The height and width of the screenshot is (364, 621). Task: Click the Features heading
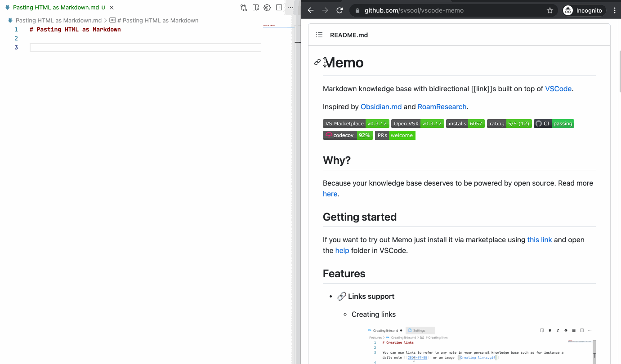(x=344, y=274)
